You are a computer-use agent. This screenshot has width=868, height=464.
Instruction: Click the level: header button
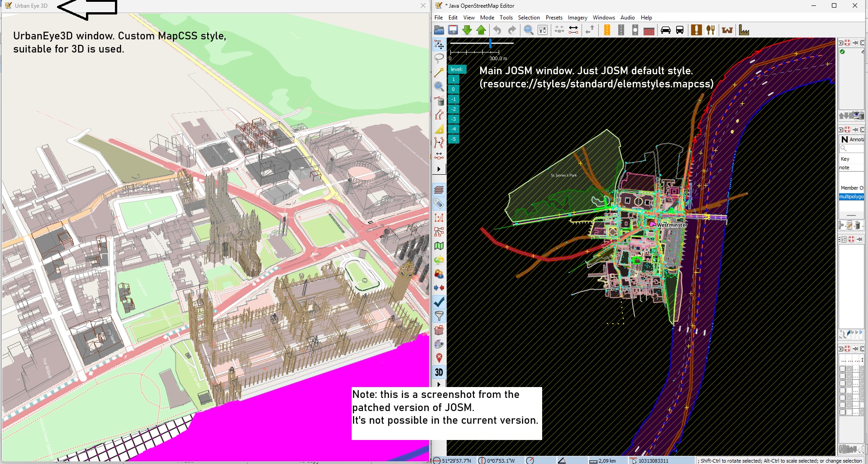tap(457, 69)
